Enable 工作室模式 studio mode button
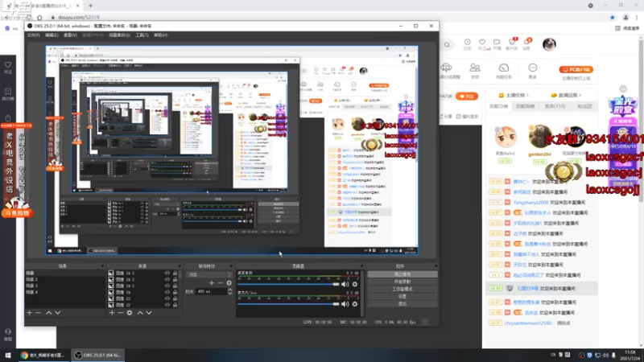Viewport: 644px width, 362px height. pos(402,289)
